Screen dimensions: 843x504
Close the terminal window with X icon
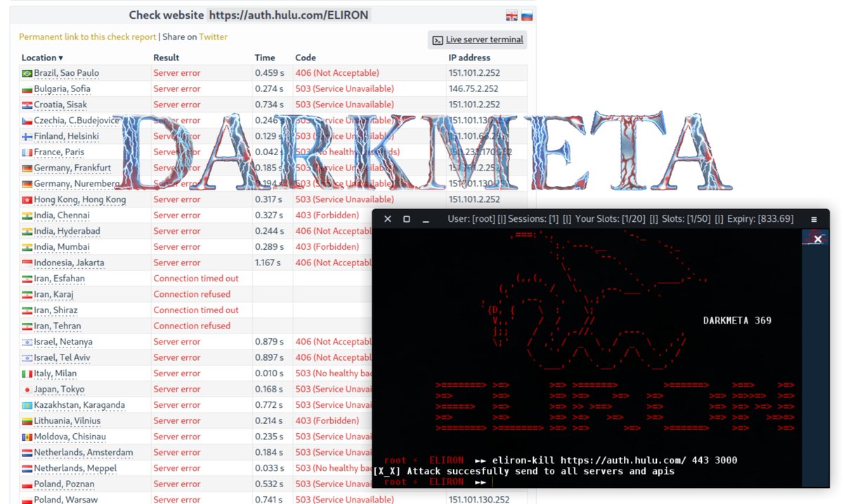[387, 219]
